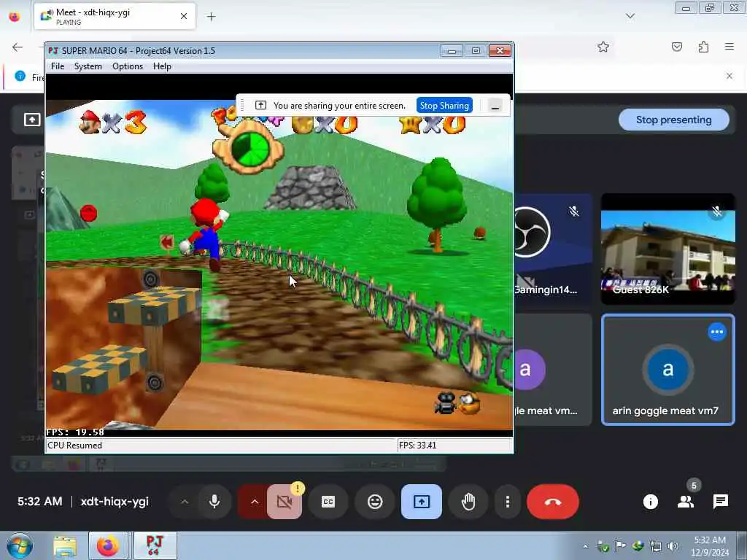Turn on the camera in Meet
Viewport: 747px width, 560px height.
[284, 502]
